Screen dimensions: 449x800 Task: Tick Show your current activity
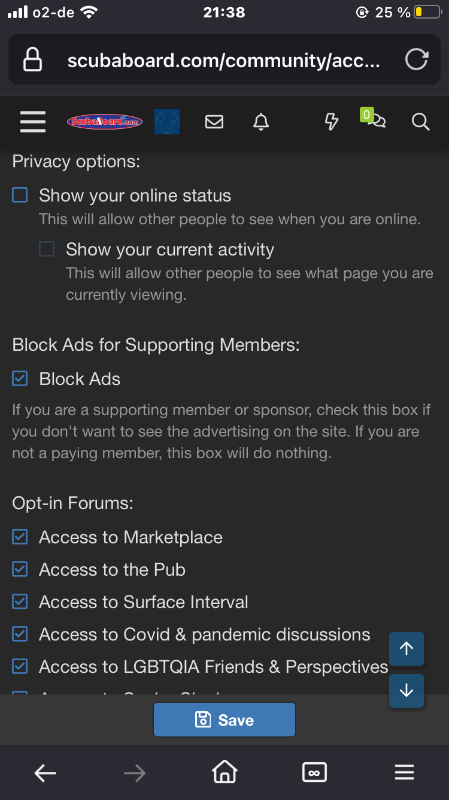(47, 249)
